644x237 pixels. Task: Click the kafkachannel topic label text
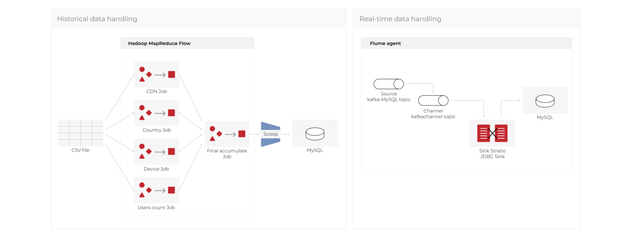point(433,116)
